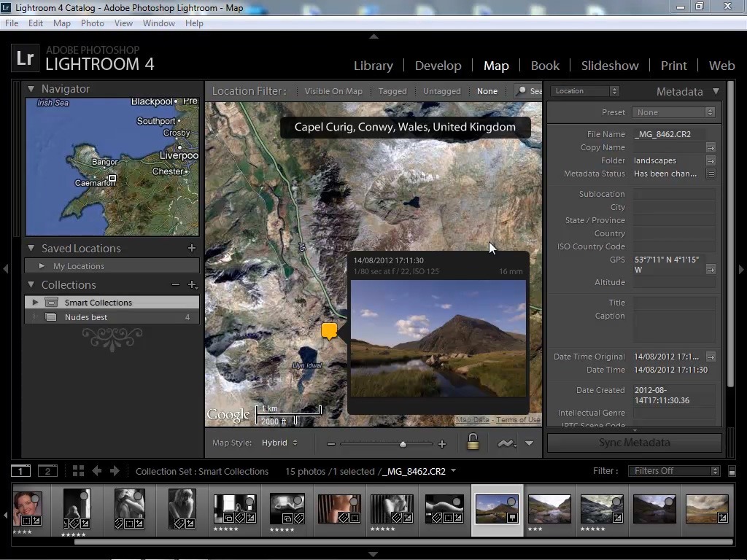Collapse the Collections panel triangle
The height and width of the screenshot is (560, 747).
31,284
